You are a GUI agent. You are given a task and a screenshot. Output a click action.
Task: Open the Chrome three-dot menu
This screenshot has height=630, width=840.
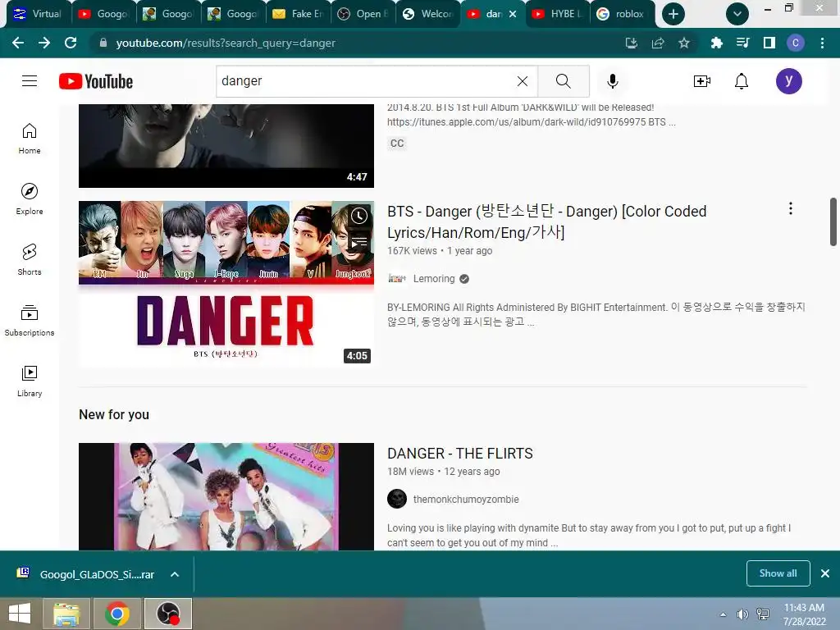822,43
